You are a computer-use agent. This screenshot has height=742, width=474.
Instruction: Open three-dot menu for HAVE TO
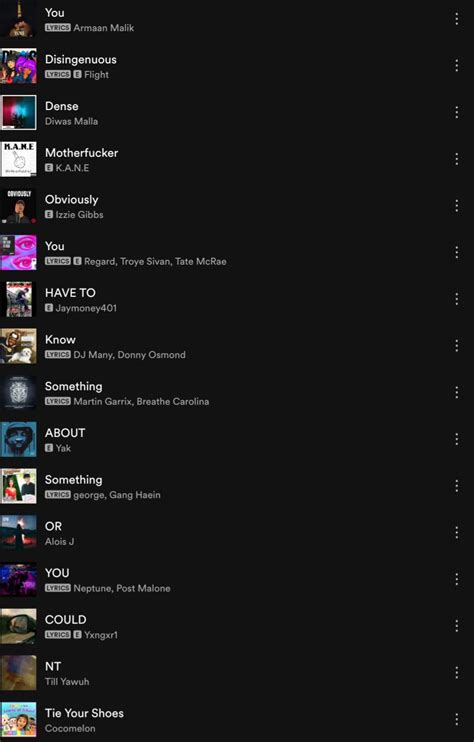coord(456,299)
